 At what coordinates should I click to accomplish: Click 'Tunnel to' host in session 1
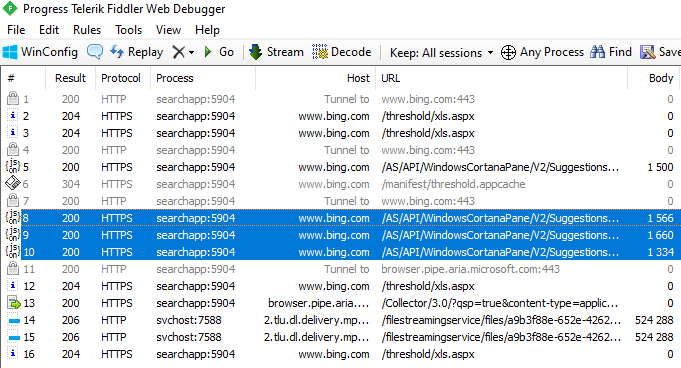(x=346, y=99)
